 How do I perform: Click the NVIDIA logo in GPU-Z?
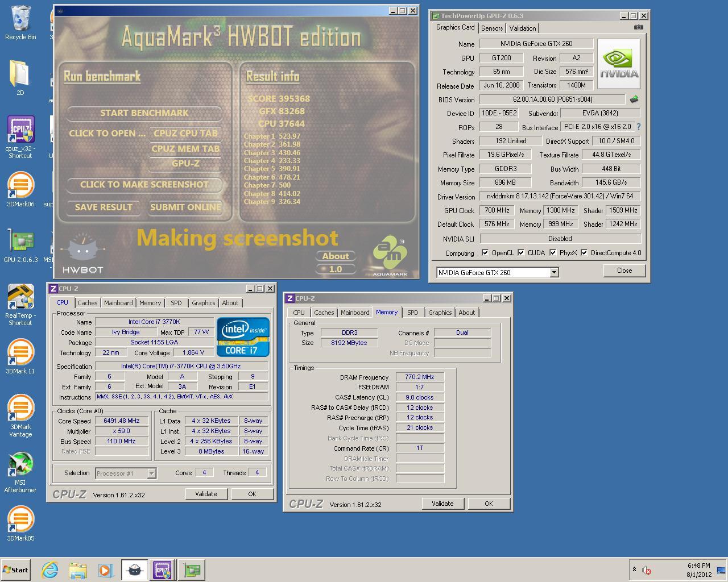[x=619, y=64]
